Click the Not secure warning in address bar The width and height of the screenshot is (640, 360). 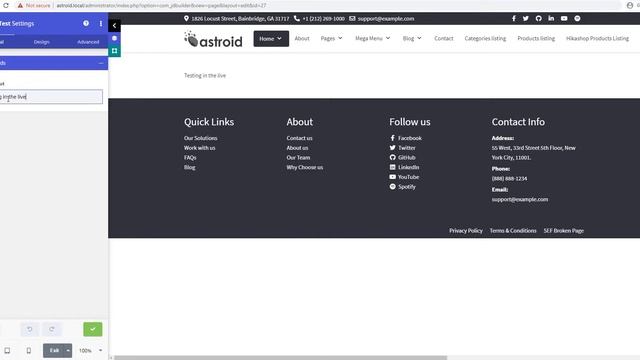34,6
